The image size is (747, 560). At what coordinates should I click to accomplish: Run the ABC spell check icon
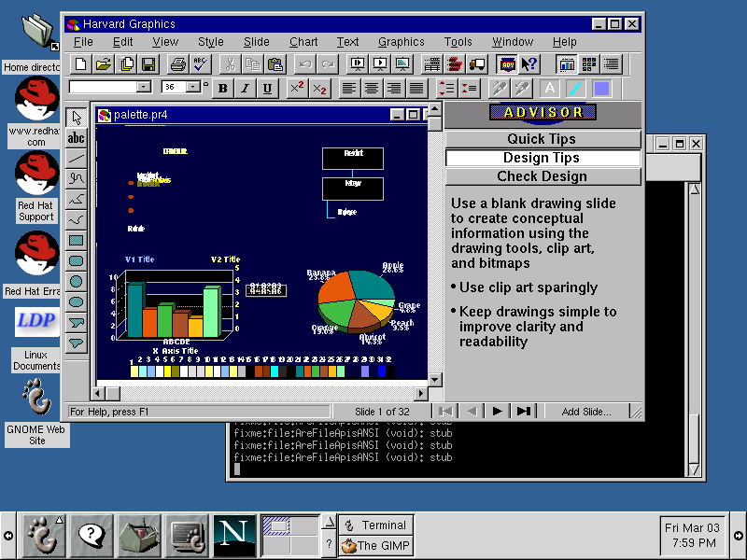pyautogui.click(x=201, y=64)
